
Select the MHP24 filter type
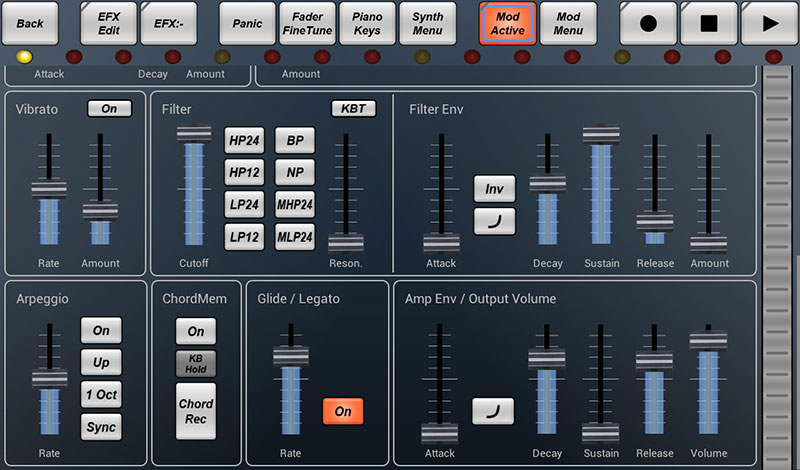pyautogui.click(x=295, y=205)
